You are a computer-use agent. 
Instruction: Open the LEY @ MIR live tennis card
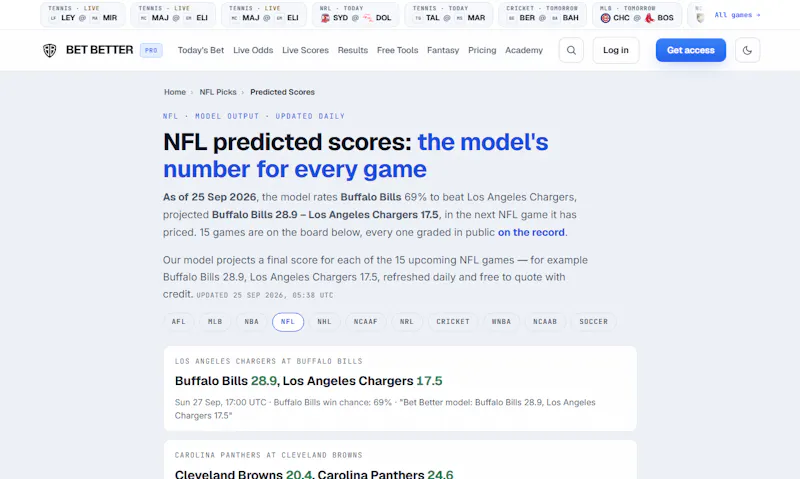click(x=83, y=14)
